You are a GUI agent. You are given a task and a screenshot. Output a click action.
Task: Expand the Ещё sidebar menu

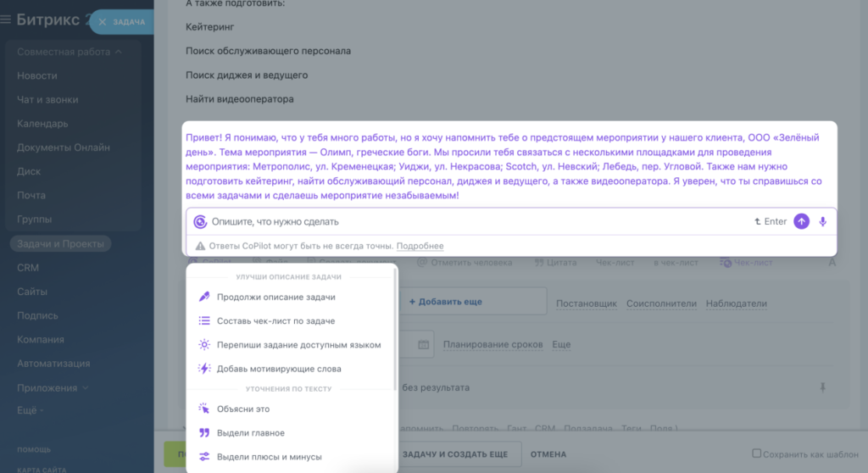[x=31, y=410]
